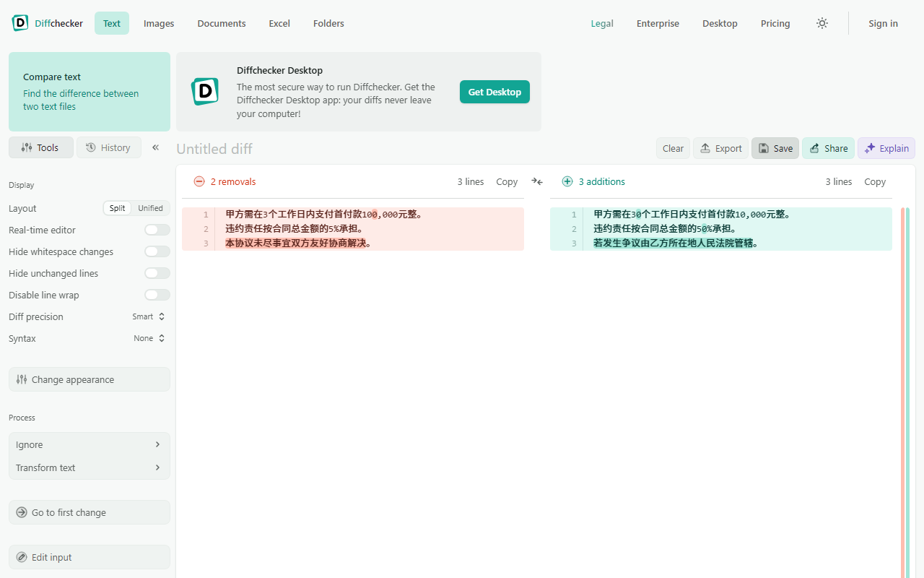Screen dimensions: 924x578
Task: Click the Diffchecker logo icon
Action: (x=20, y=23)
